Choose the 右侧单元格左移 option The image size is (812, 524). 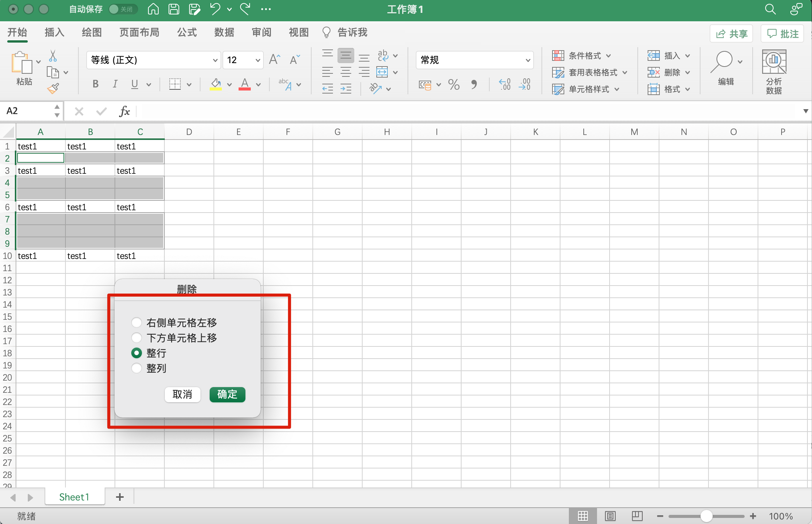click(x=136, y=322)
